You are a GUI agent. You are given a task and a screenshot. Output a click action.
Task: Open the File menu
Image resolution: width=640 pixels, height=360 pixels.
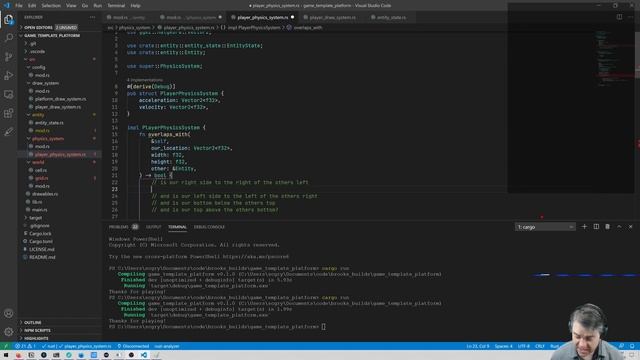pyautogui.click(x=19, y=6)
